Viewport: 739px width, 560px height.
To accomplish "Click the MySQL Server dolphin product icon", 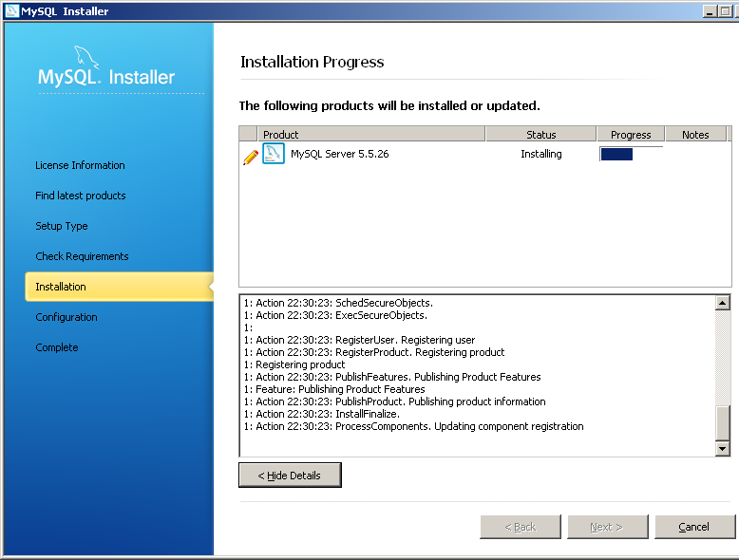I will (274, 154).
